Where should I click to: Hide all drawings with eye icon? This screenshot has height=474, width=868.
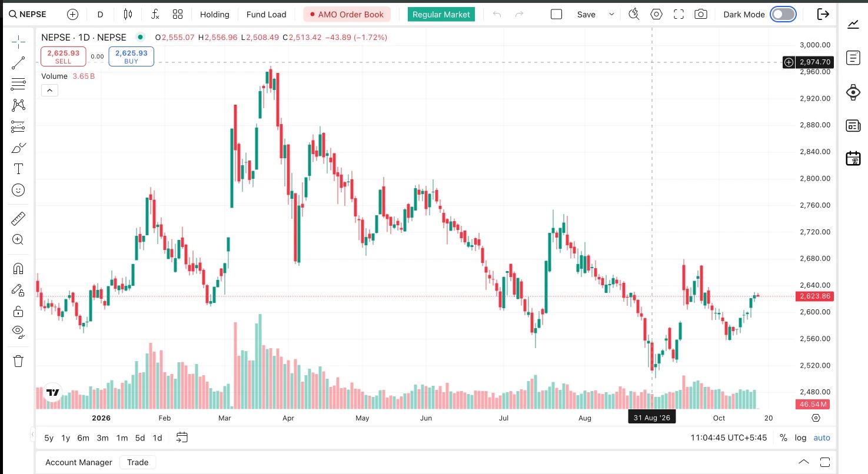click(x=18, y=332)
